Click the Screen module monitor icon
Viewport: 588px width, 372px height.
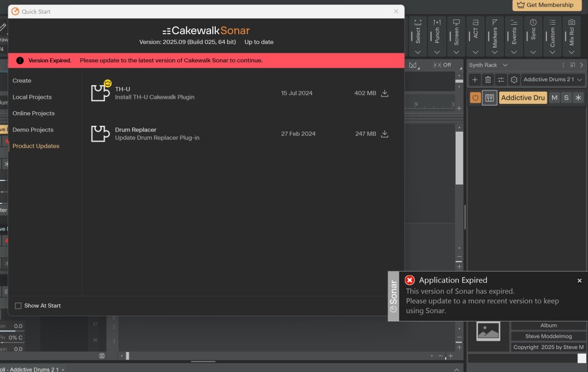click(x=456, y=22)
